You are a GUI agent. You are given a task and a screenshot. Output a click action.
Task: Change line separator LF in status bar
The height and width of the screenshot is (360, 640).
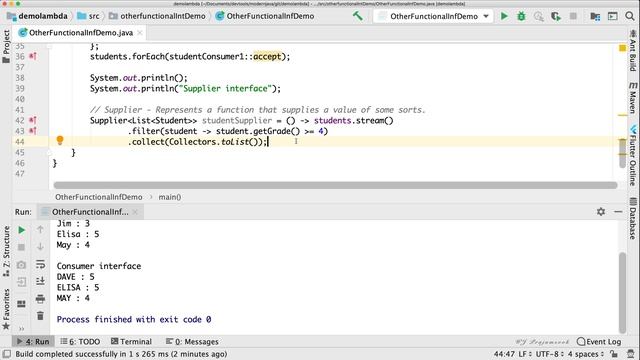525,354
